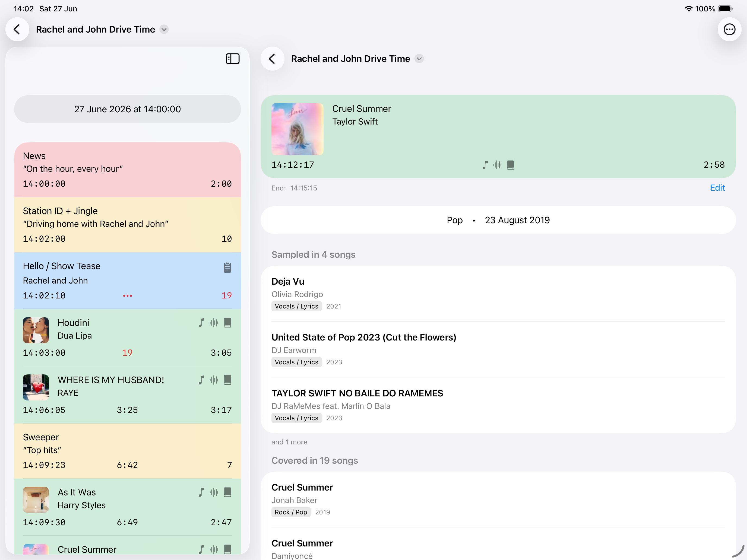Tap the book icon in detail card
This screenshot has height=560, width=747.
(x=510, y=165)
